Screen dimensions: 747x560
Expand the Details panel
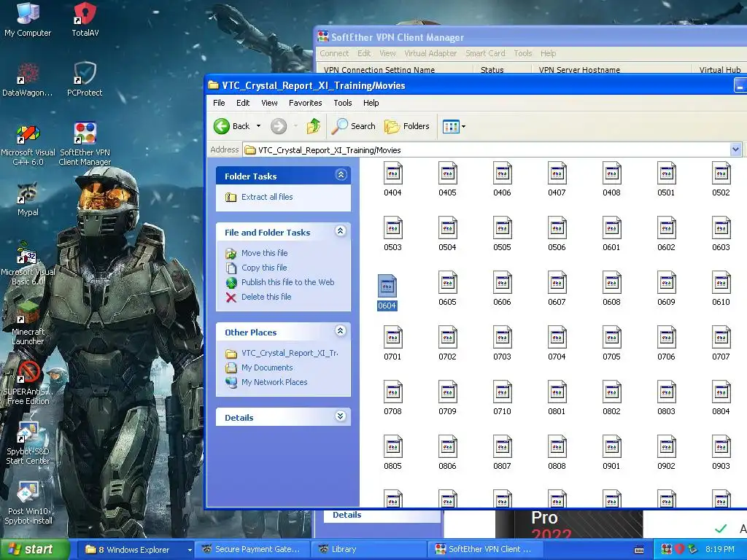click(x=341, y=416)
